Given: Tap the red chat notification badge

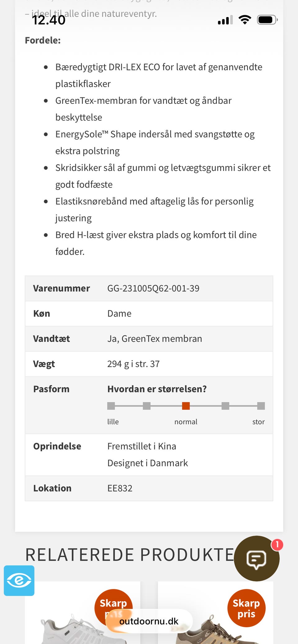Looking at the screenshot, I should (x=277, y=545).
